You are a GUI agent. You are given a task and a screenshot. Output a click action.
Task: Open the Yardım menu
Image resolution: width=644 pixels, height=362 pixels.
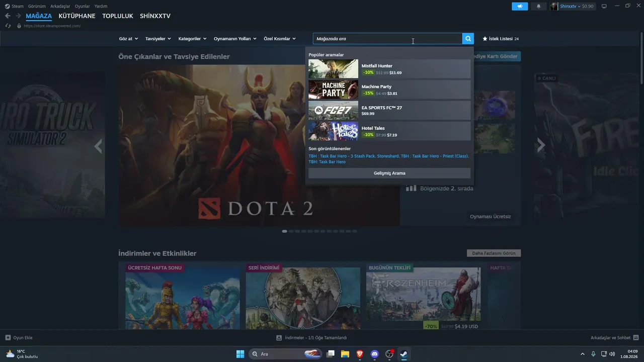[x=101, y=6]
